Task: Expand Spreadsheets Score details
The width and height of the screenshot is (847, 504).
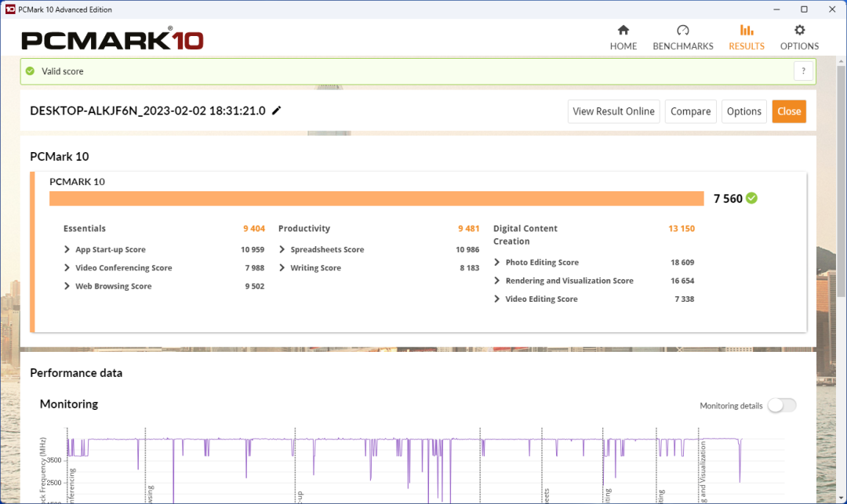Action: pyautogui.click(x=282, y=249)
